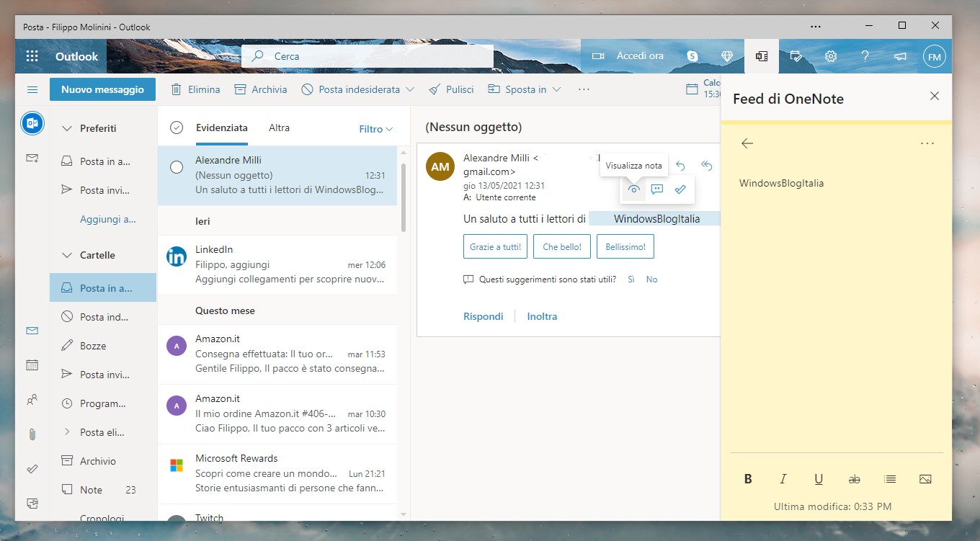Open the My Day calendar-check icon
Image resolution: width=980 pixels, height=541 pixels.
[x=796, y=56]
